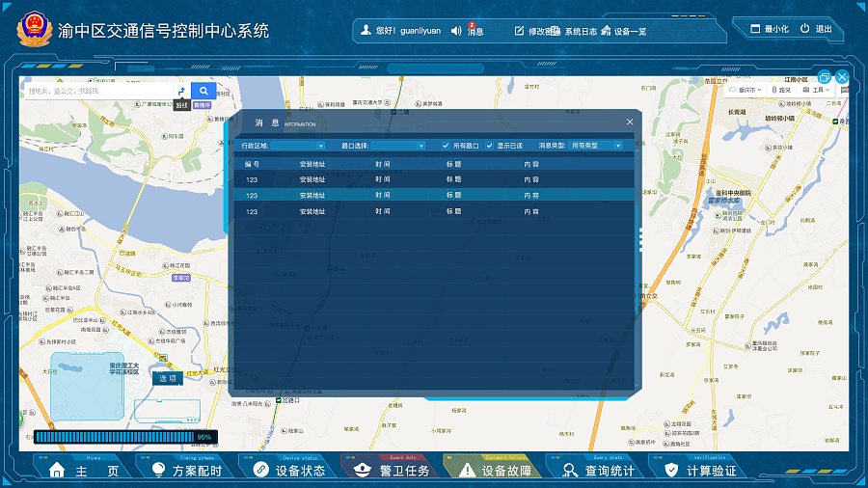Viewport: 868px width, 488px height.
Task: Open 设备一览 device overview icon
Action: 607,31
